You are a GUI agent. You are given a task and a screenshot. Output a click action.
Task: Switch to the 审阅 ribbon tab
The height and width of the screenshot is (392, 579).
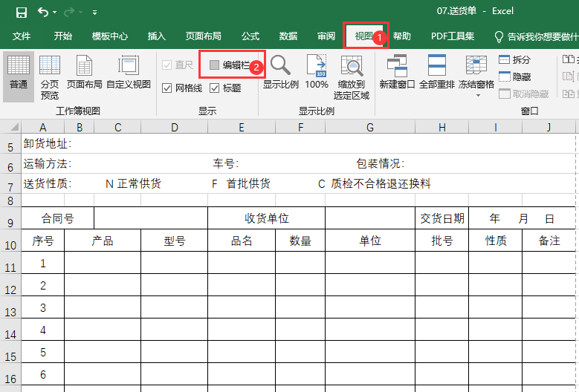click(x=326, y=36)
